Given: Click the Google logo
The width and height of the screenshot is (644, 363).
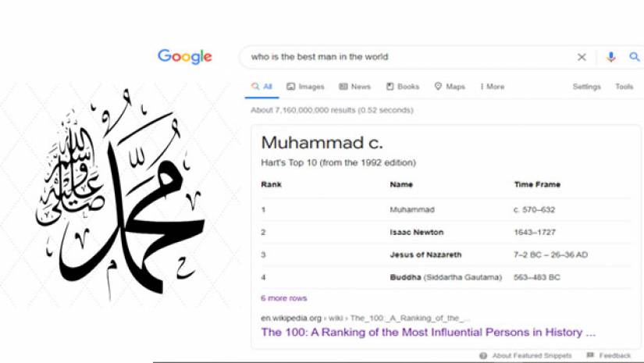Looking at the screenshot, I should 185,56.
